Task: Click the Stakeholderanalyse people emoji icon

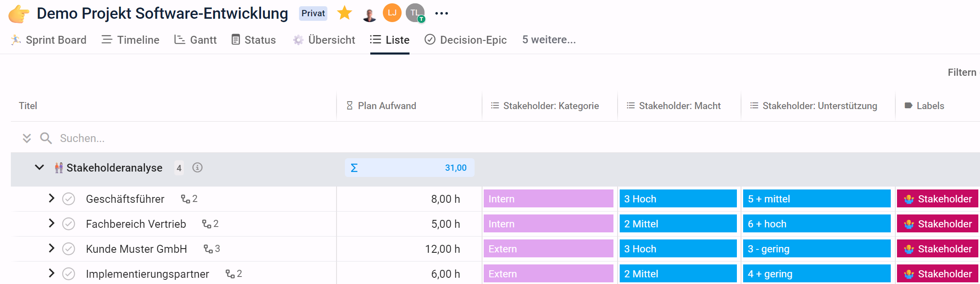Action: (x=59, y=168)
